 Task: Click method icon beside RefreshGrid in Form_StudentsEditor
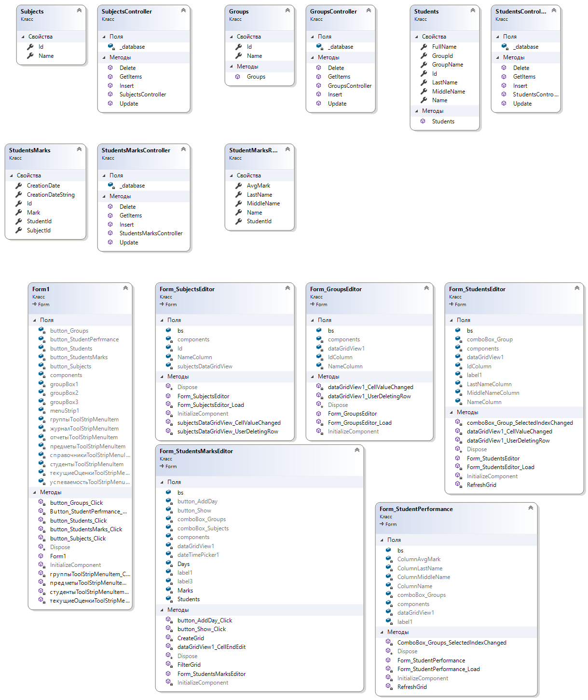[458, 485]
